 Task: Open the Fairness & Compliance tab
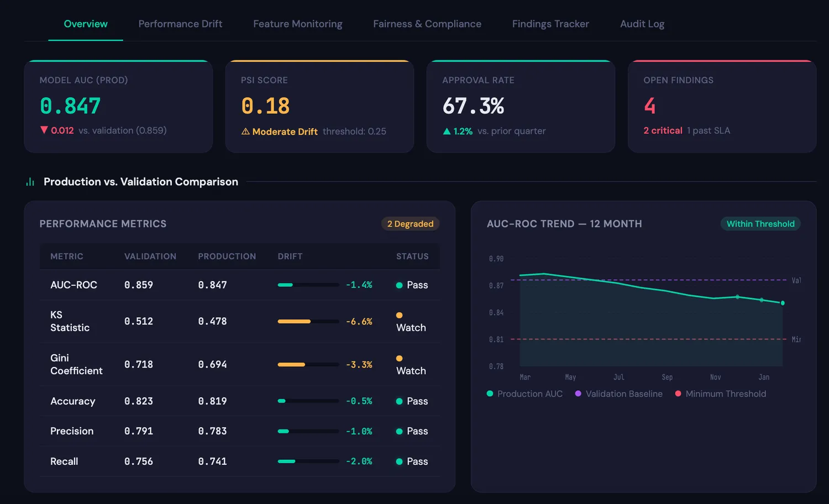coord(427,24)
